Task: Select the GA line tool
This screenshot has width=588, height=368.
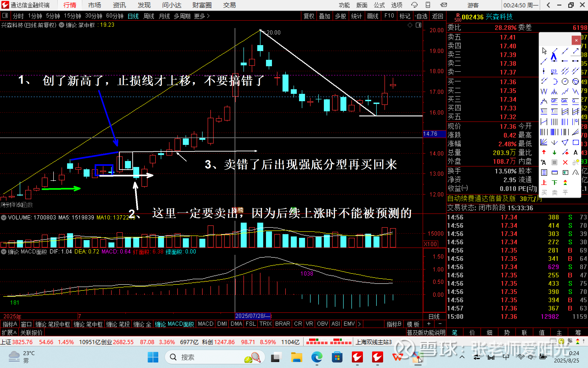Action: [x=565, y=101]
